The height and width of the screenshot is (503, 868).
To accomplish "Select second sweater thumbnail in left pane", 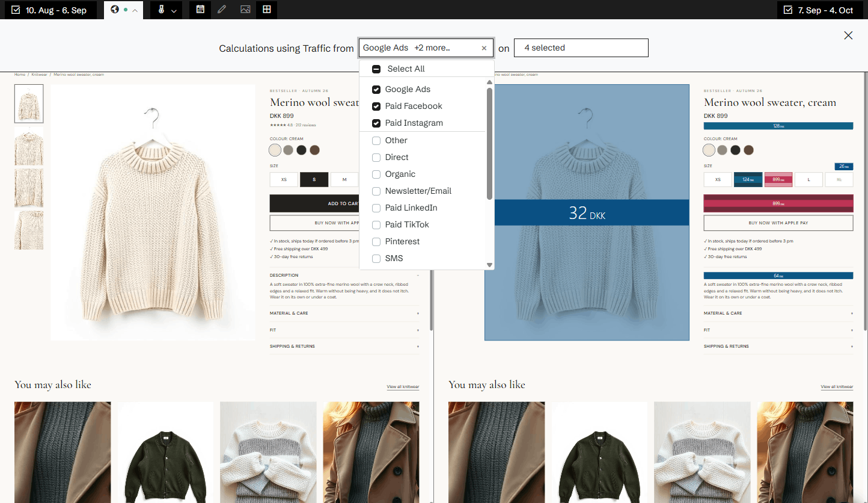I will coord(29,146).
